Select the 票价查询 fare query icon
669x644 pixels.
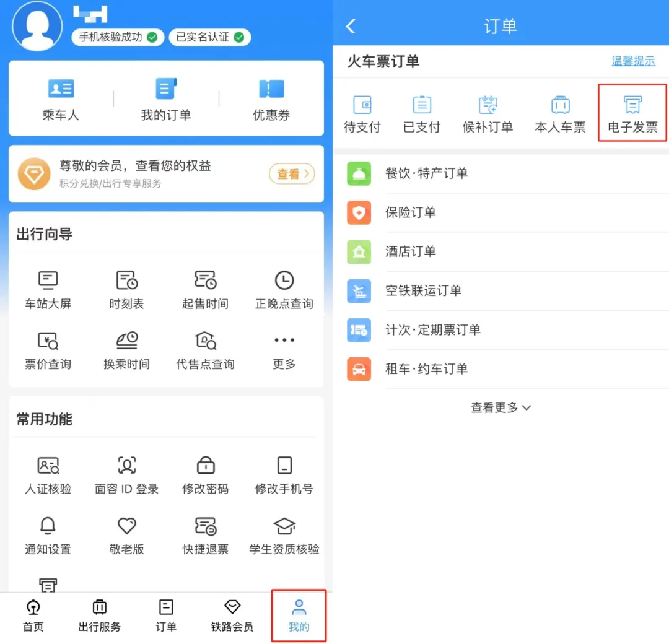tap(48, 341)
